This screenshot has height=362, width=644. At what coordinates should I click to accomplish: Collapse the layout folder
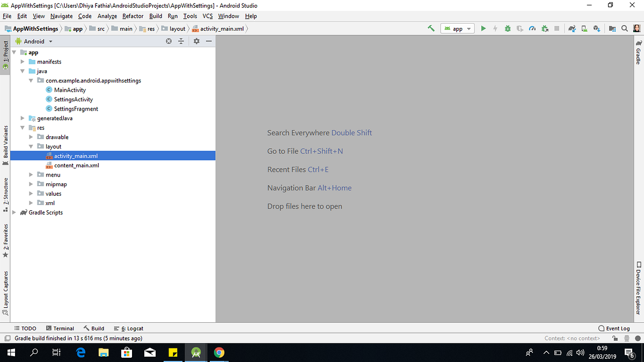31,146
